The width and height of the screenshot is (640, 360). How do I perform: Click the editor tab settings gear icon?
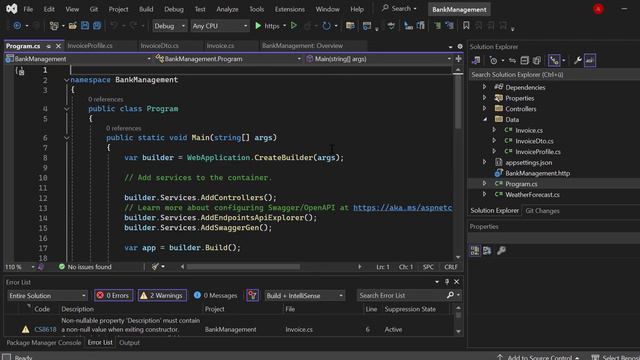click(x=460, y=47)
